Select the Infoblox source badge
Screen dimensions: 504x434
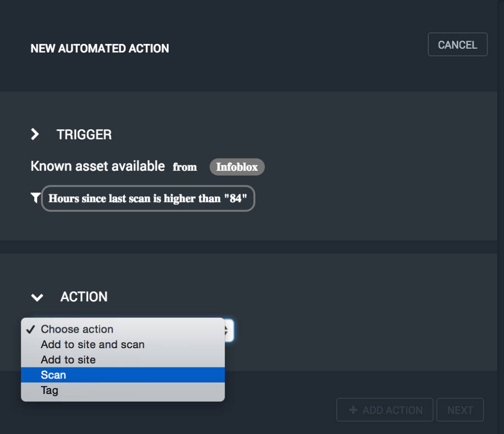[237, 167]
